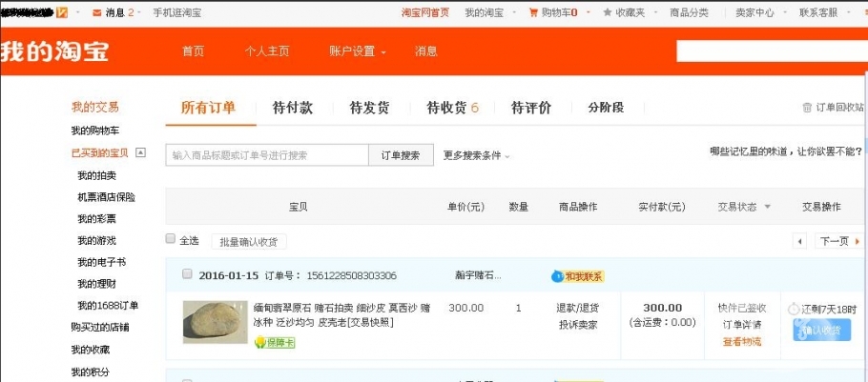Tick the 全选 select-all checkbox
The width and height of the screenshot is (868, 382).
171,239
